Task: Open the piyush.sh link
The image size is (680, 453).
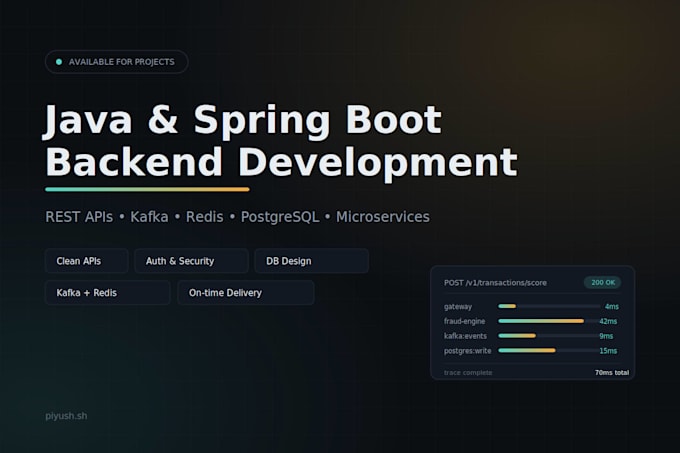Action: coord(66,416)
